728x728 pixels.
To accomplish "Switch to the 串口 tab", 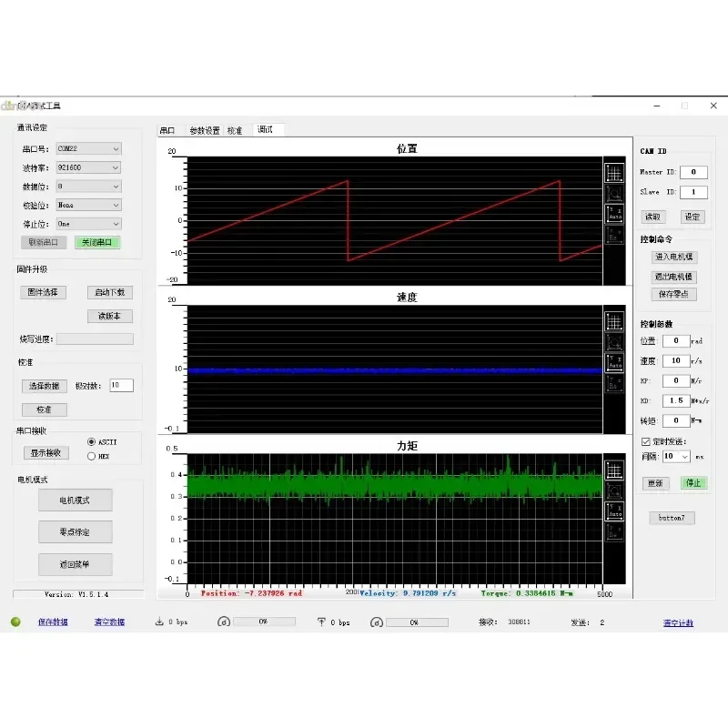I will (x=167, y=131).
